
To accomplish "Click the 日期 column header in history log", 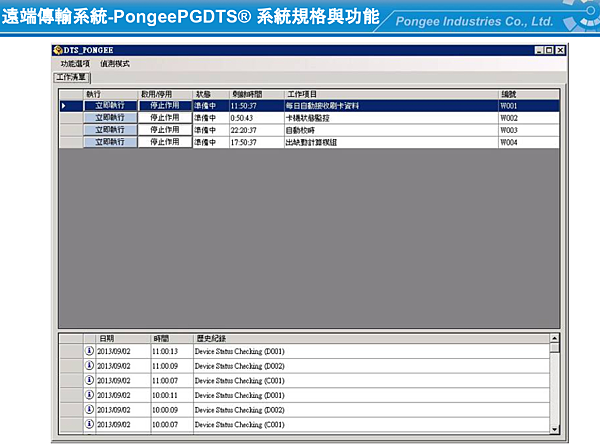I will point(123,338).
